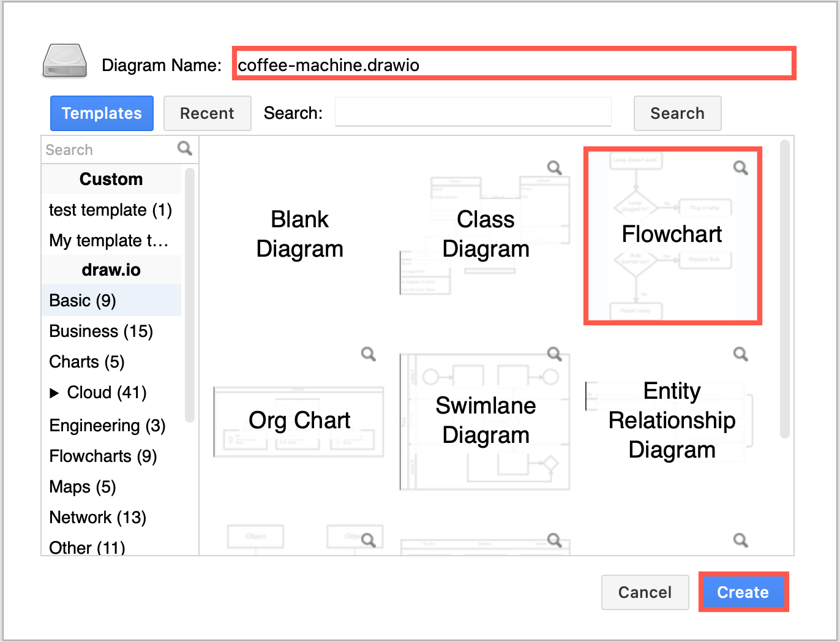840x642 pixels.
Task: Click the magnifier icon in the sidebar search box
Action: (x=184, y=149)
